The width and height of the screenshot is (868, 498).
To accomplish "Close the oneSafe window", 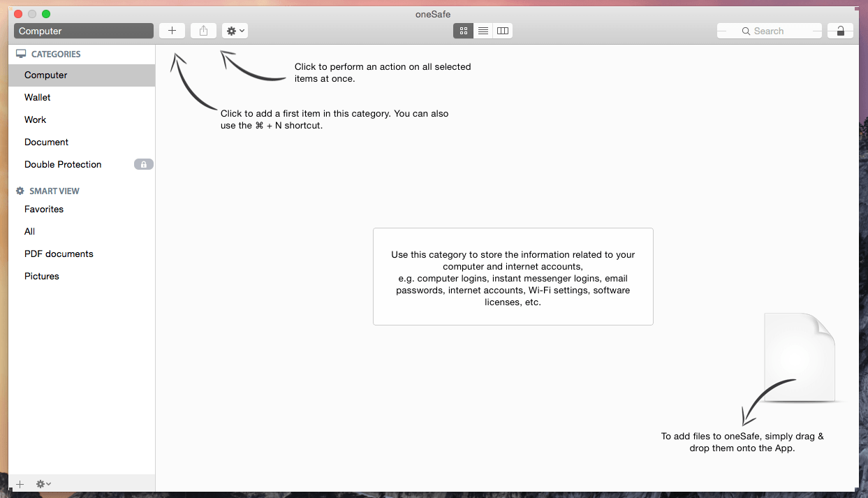I will point(18,14).
